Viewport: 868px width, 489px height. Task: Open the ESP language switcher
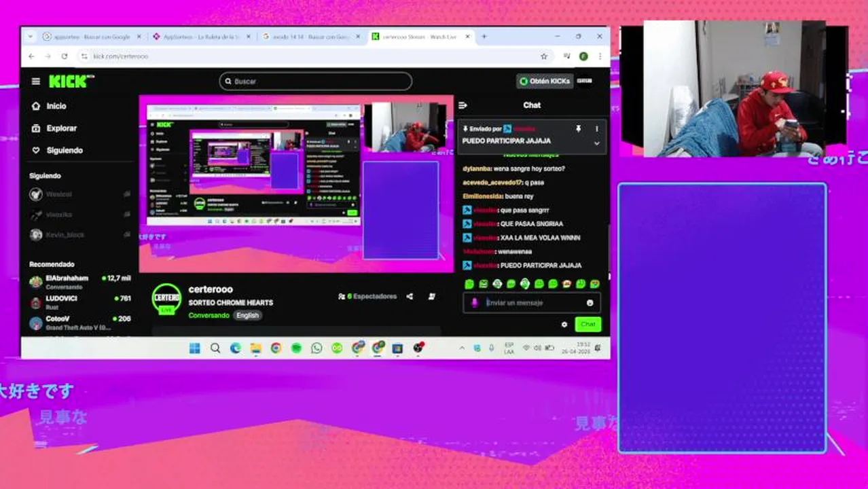[x=509, y=348]
